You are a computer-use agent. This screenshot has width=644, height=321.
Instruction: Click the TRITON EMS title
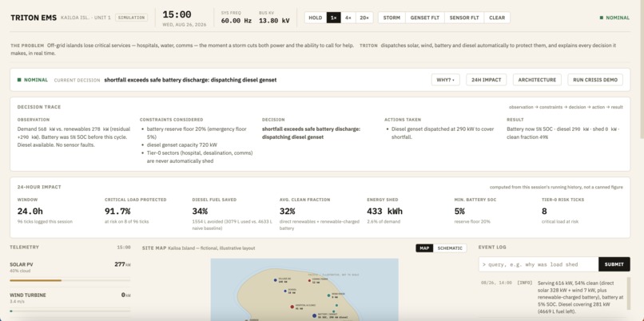(x=34, y=18)
